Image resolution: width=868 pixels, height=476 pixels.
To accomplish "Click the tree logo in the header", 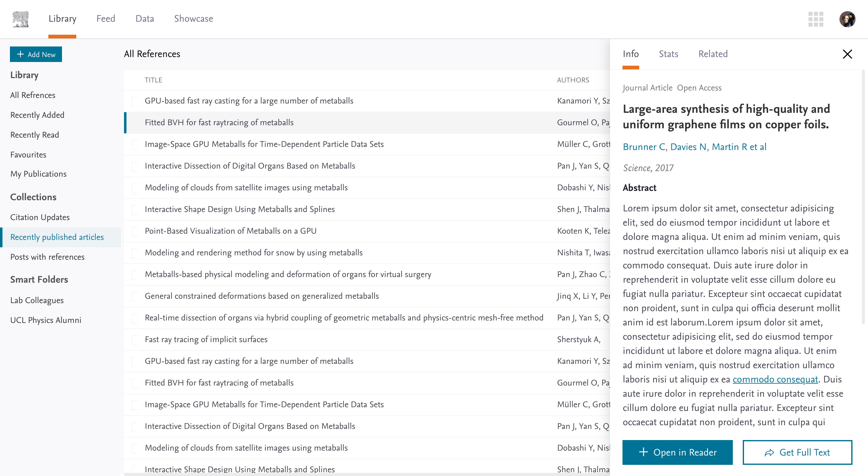I will pos(20,19).
